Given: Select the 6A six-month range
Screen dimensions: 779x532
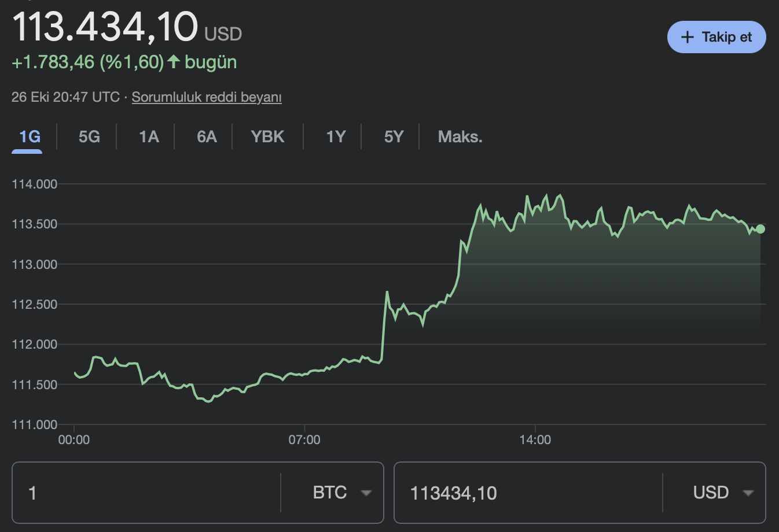Looking at the screenshot, I should 207,137.
